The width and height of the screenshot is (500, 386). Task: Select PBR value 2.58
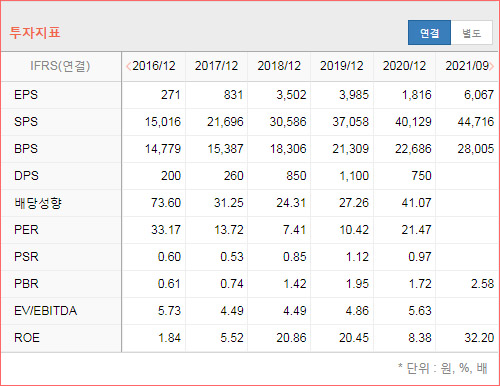click(483, 284)
